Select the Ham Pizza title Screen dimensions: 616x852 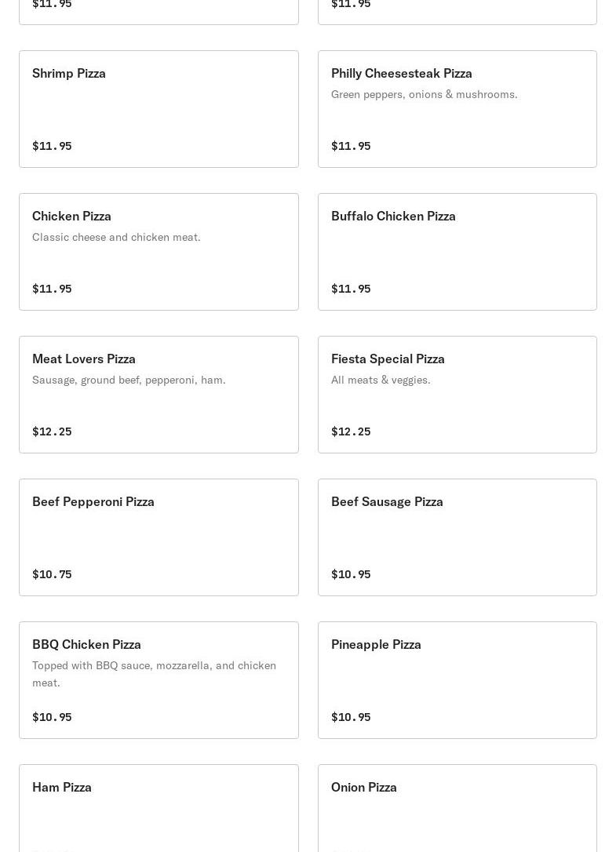tap(62, 787)
